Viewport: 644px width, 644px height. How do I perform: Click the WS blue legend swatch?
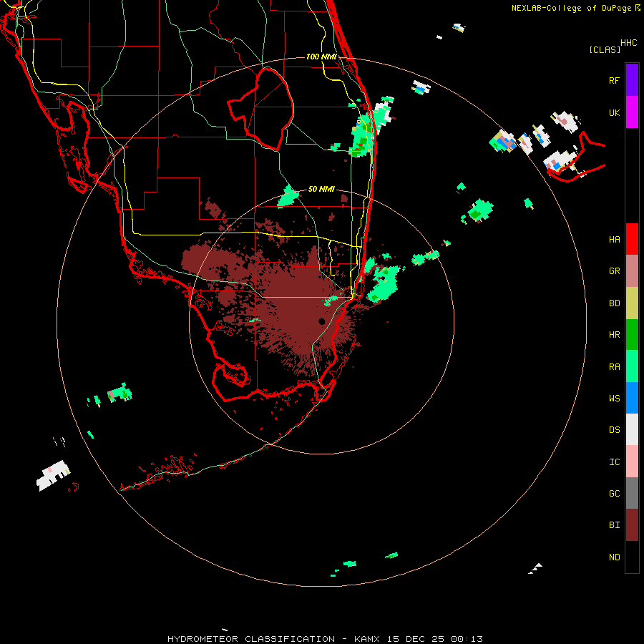[632, 398]
